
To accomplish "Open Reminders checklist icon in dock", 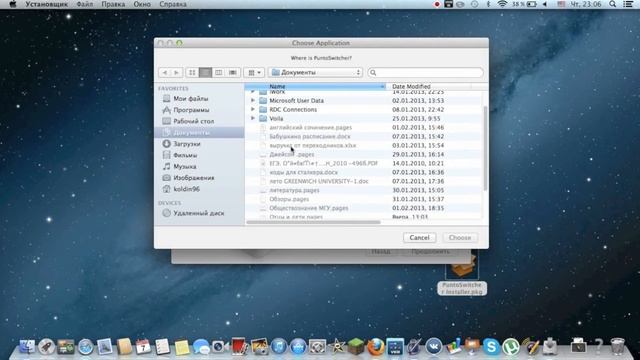I will point(162,347).
